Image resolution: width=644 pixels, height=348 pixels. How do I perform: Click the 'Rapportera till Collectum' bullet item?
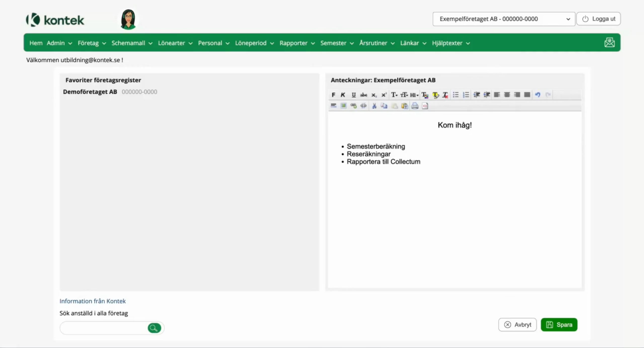point(383,162)
